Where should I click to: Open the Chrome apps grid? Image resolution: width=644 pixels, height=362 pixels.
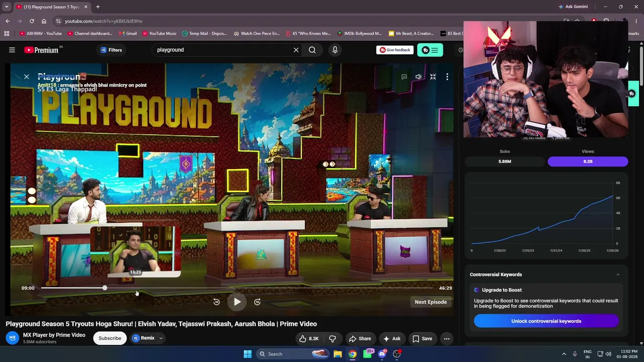click(x=7, y=34)
